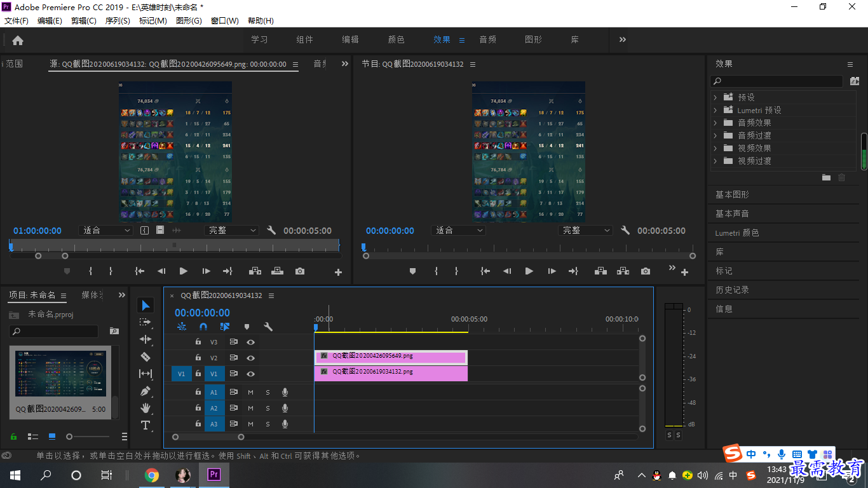
Task: Expand the Lumetri 预设 folder
Action: 715,110
